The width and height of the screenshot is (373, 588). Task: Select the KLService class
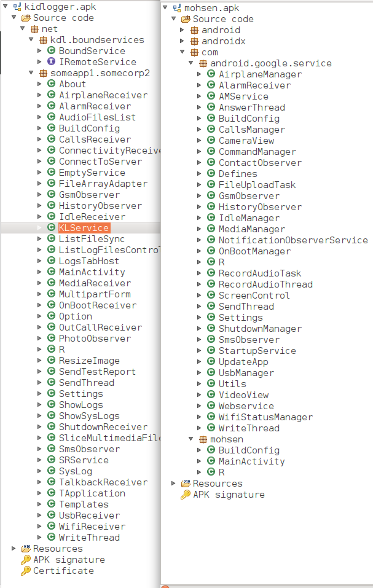pos(84,227)
